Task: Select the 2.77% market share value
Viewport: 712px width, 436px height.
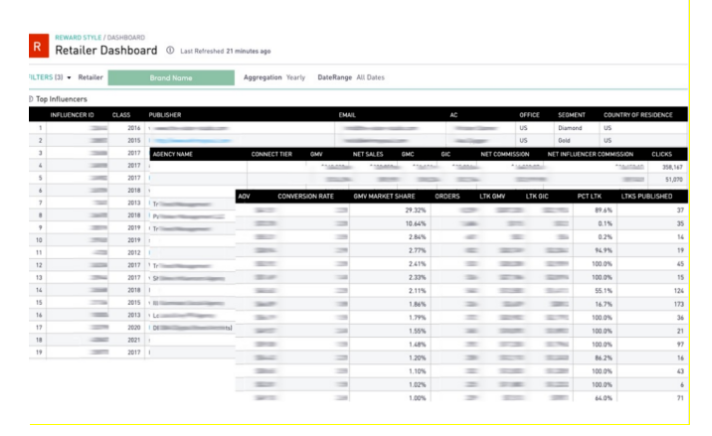Action: pos(417,250)
